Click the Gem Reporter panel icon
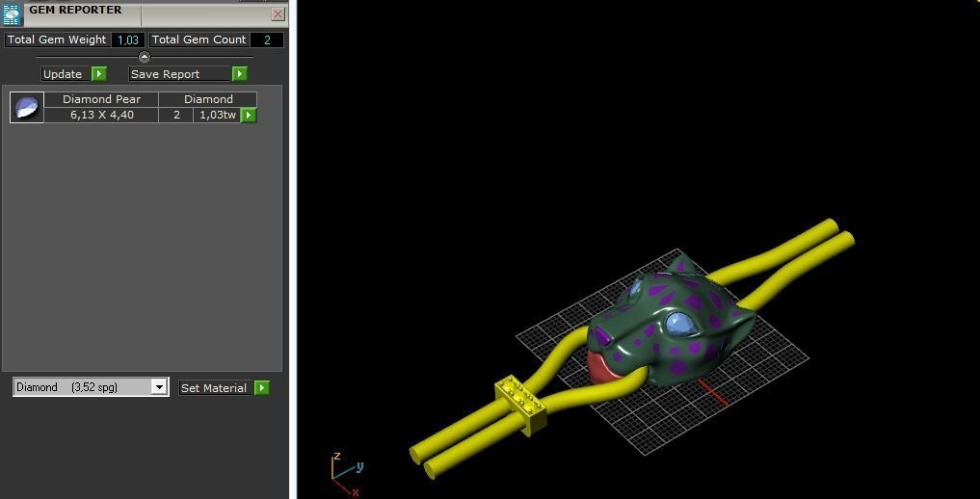Image resolution: width=980 pixels, height=499 pixels. point(13,13)
